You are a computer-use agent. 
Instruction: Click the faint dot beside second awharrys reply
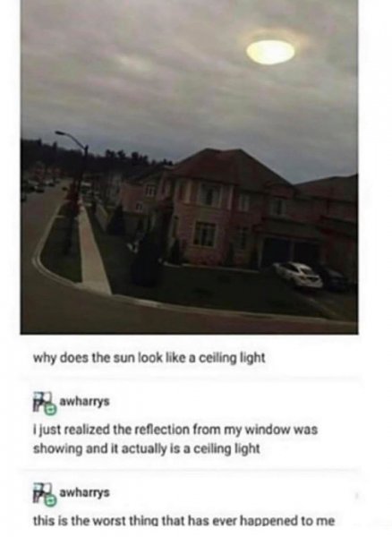click(356, 495)
